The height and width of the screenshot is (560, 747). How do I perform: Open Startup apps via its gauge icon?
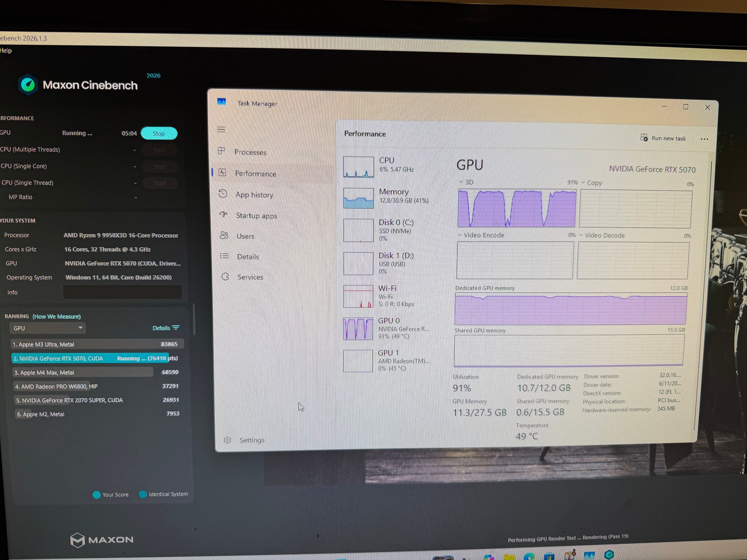pos(224,214)
